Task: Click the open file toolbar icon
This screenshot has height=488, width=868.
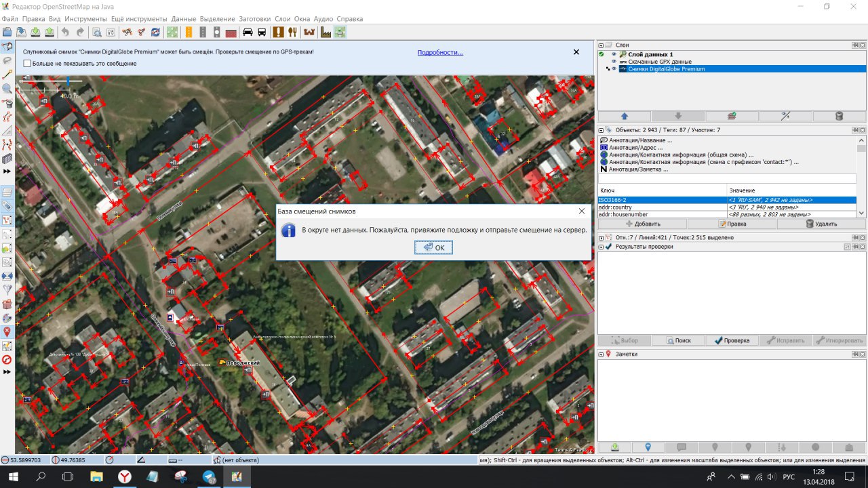Action: (7, 32)
